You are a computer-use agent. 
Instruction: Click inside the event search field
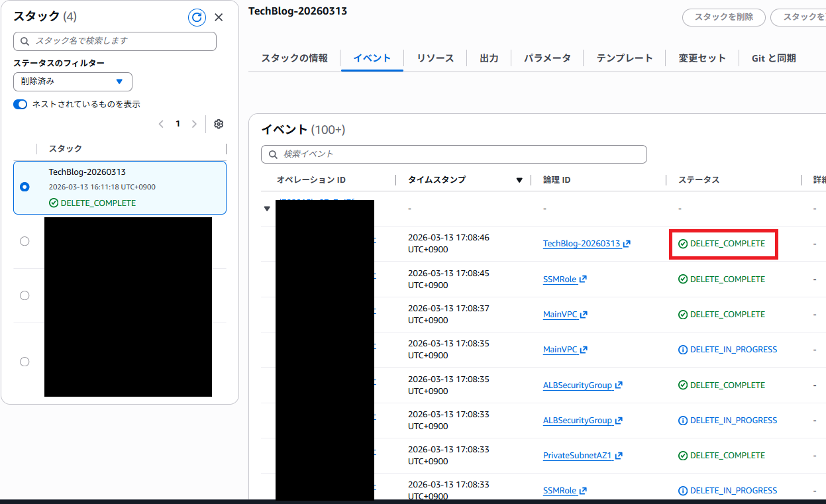[x=454, y=154]
